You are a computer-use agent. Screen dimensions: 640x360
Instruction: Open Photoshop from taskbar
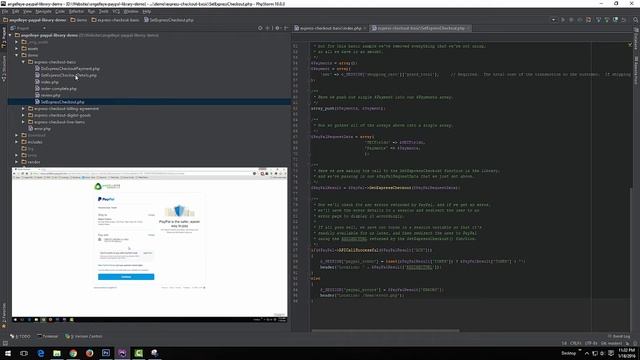click(x=106, y=353)
